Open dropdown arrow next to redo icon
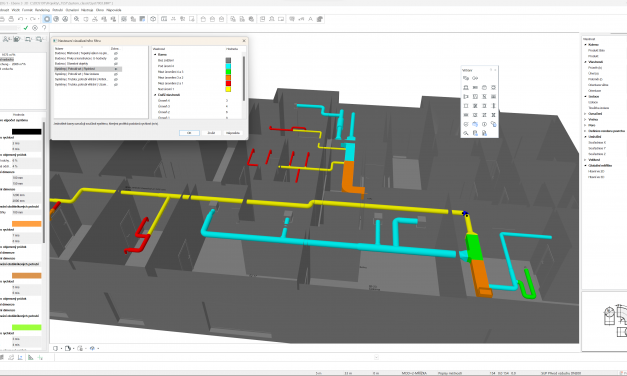 tap(39, 19)
